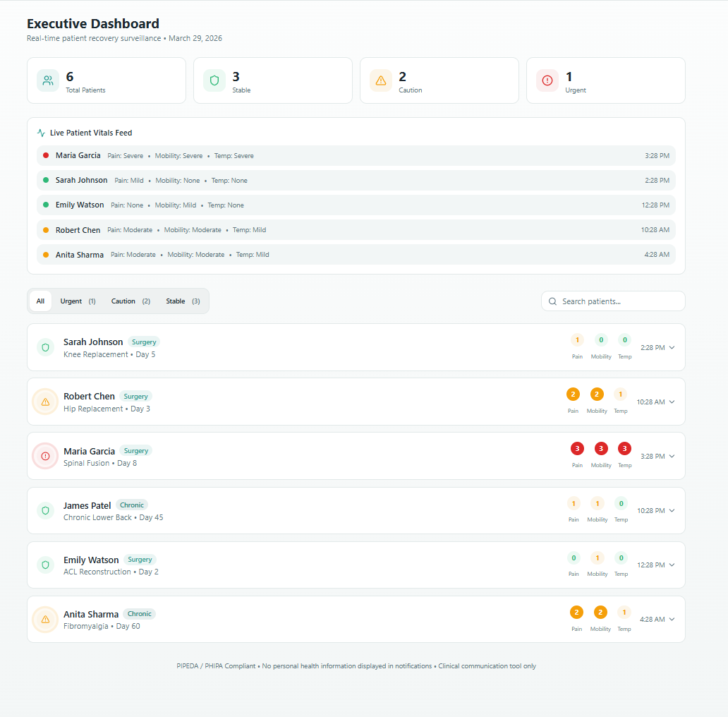Switch to the Urgent filter tab
The image size is (728, 717).
tap(78, 301)
